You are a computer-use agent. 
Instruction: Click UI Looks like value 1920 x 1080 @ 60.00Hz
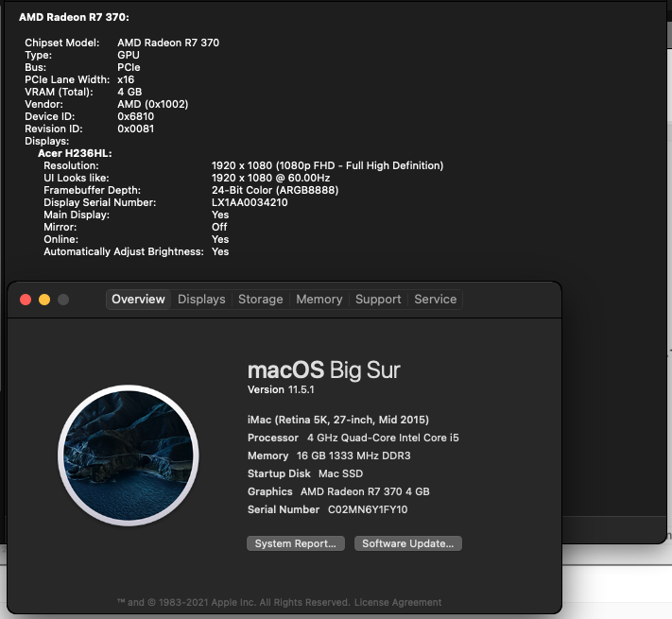(x=271, y=178)
